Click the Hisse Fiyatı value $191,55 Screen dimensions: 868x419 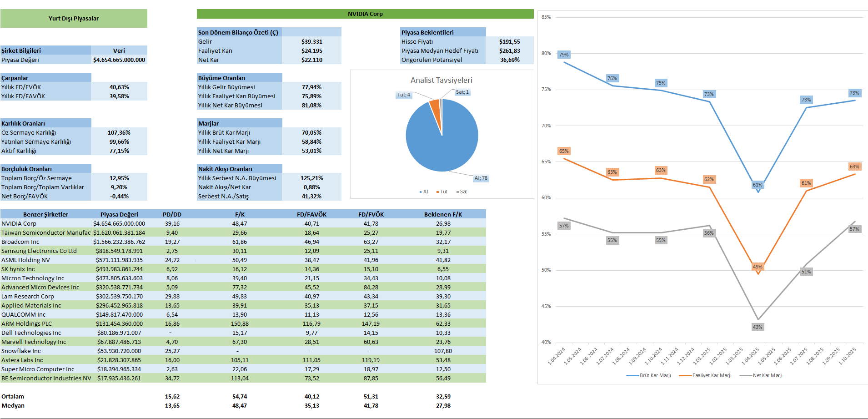coord(509,42)
